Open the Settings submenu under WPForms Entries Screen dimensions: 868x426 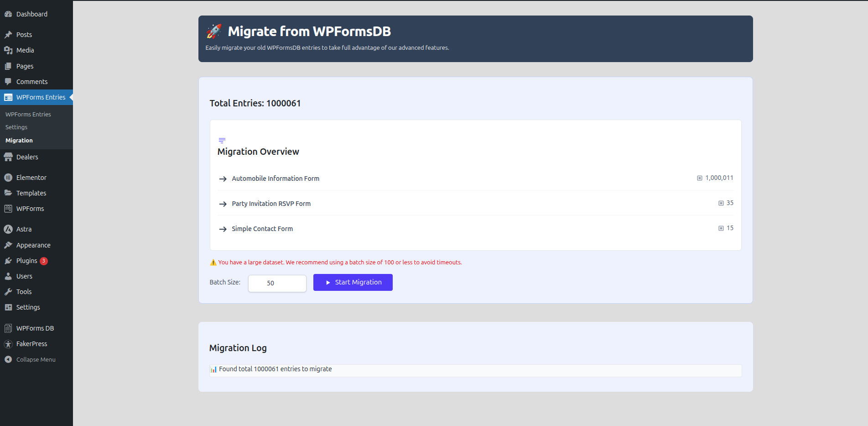click(16, 127)
